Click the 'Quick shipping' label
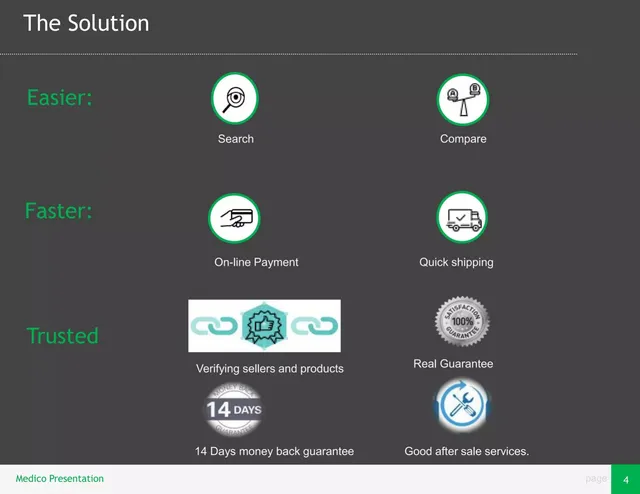640x494 pixels. tap(456, 263)
